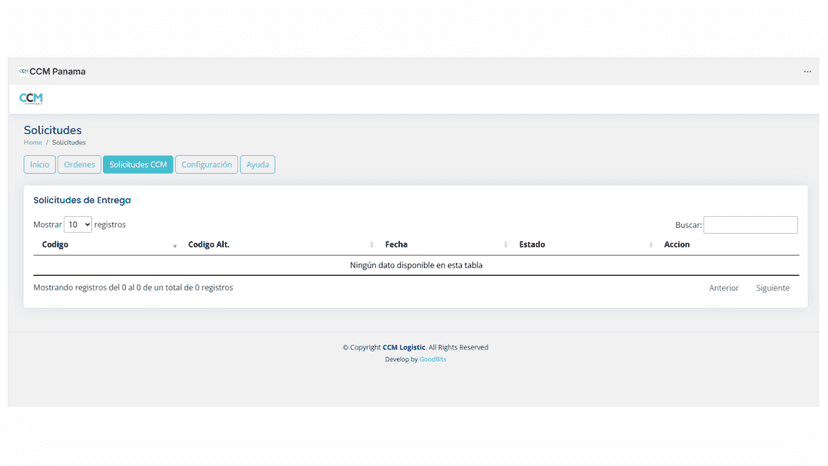Image resolution: width=828 pixels, height=466 pixels.
Task: Click the Solicitudes breadcrumb item
Action: click(69, 143)
